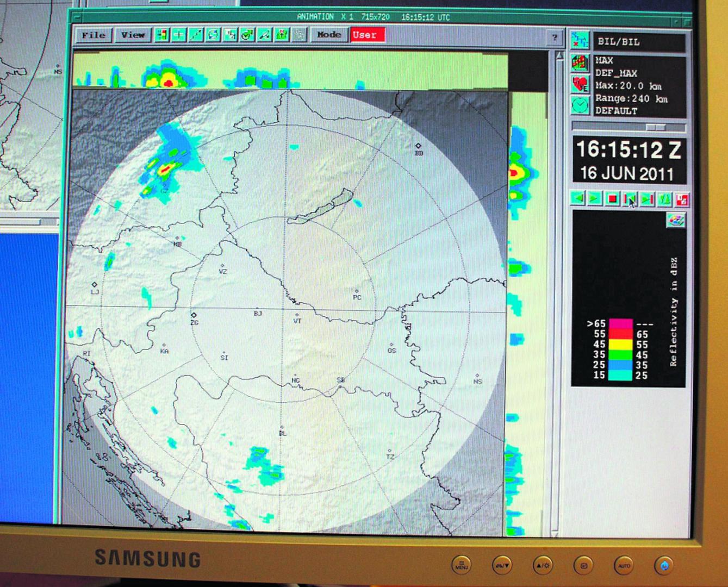Open help with the question mark button

(555, 37)
